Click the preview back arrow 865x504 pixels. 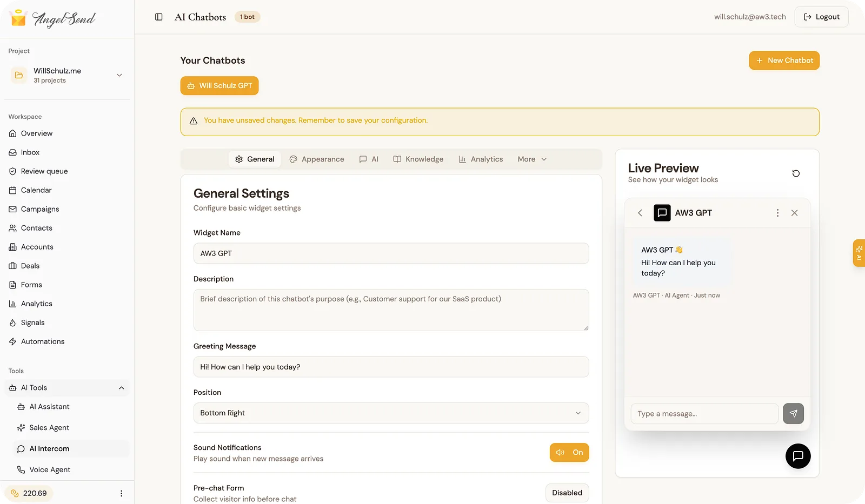coord(640,213)
